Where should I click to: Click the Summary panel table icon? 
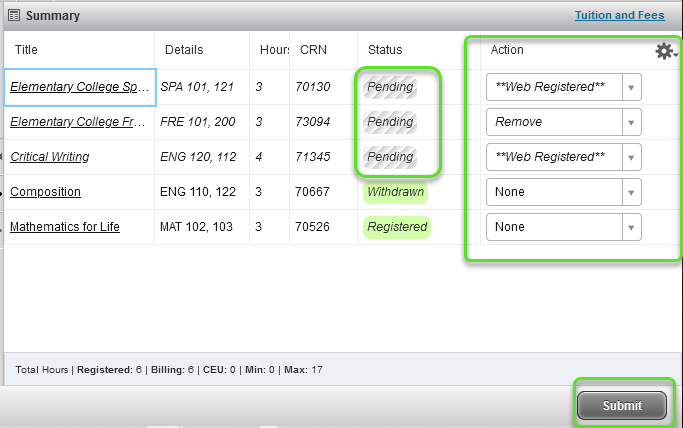tap(14, 15)
